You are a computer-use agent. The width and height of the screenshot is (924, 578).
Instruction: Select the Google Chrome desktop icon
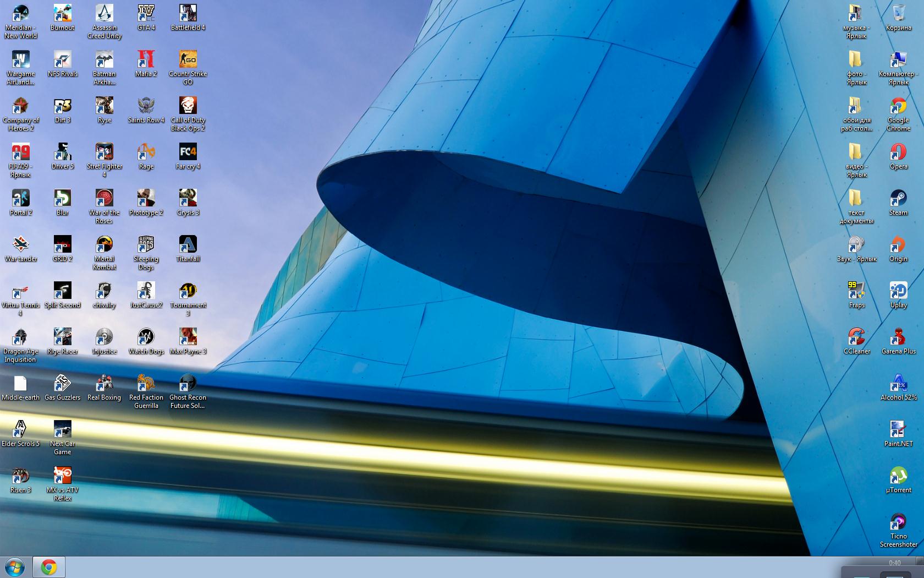(899, 114)
